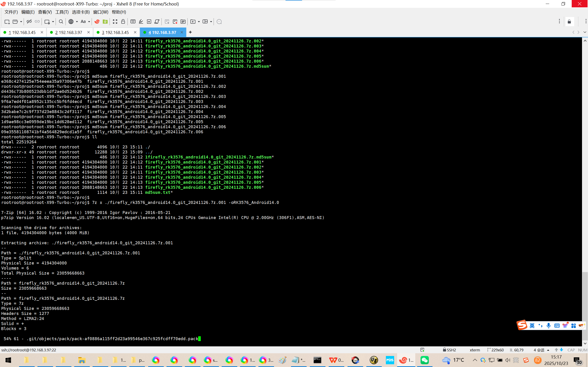Click the New Session icon
This screenshot has height=367, width=588.
[x=7, y=22]
